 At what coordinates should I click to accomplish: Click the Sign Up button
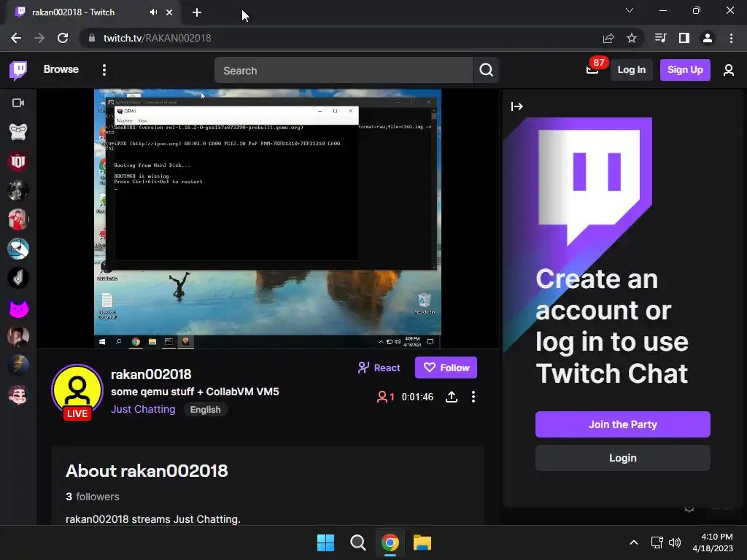685,70
